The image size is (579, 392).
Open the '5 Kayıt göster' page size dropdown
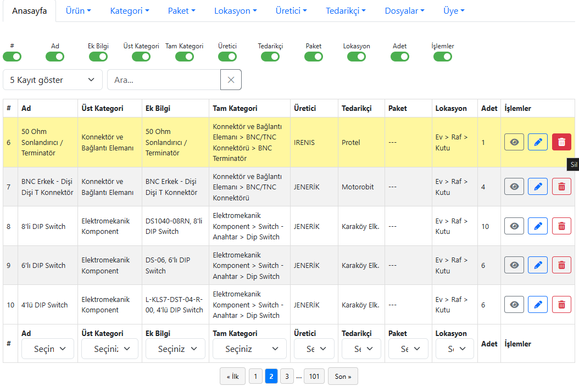pos(52,80)
